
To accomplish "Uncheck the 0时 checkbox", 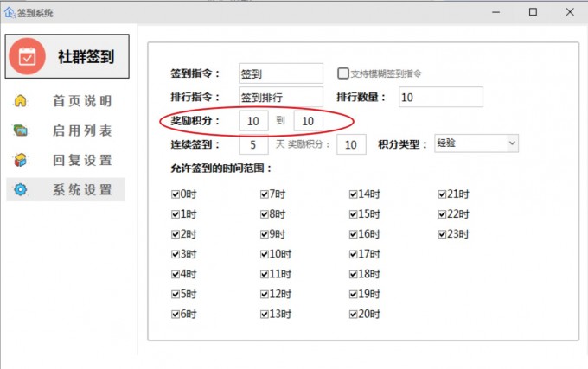I will coord(176,194).
